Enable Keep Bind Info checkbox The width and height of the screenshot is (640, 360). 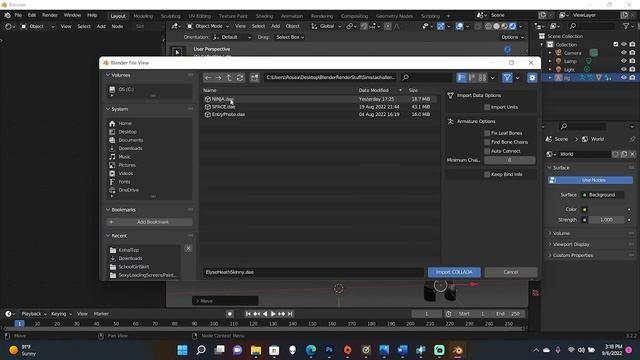coord(487,175)
